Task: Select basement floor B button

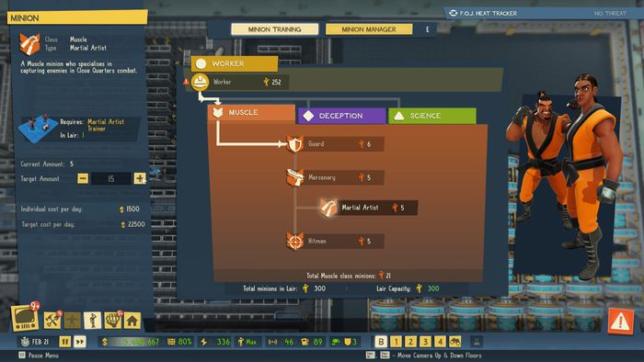Action: tap(381, 342)
